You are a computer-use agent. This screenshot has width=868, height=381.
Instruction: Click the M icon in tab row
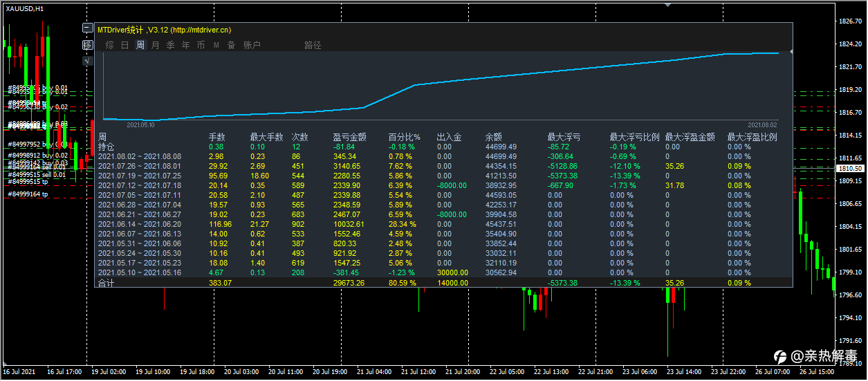click(x=216, y=46)
